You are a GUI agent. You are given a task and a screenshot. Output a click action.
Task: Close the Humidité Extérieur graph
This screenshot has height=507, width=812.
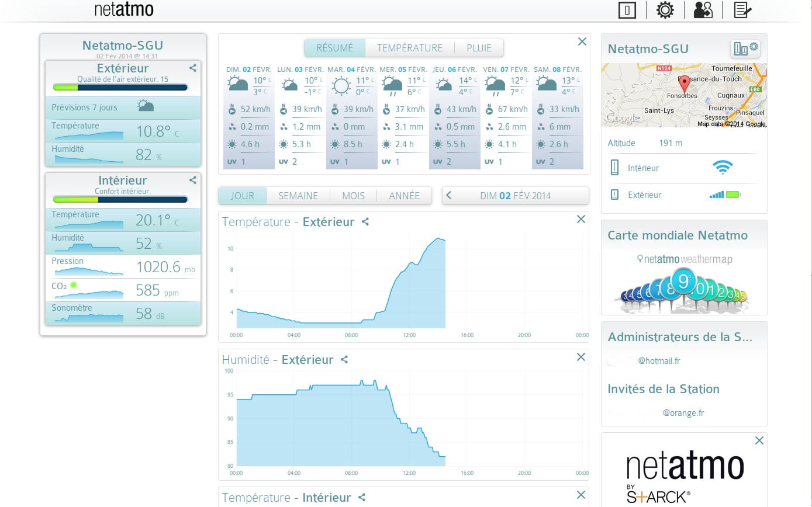(x=581, y=357)
